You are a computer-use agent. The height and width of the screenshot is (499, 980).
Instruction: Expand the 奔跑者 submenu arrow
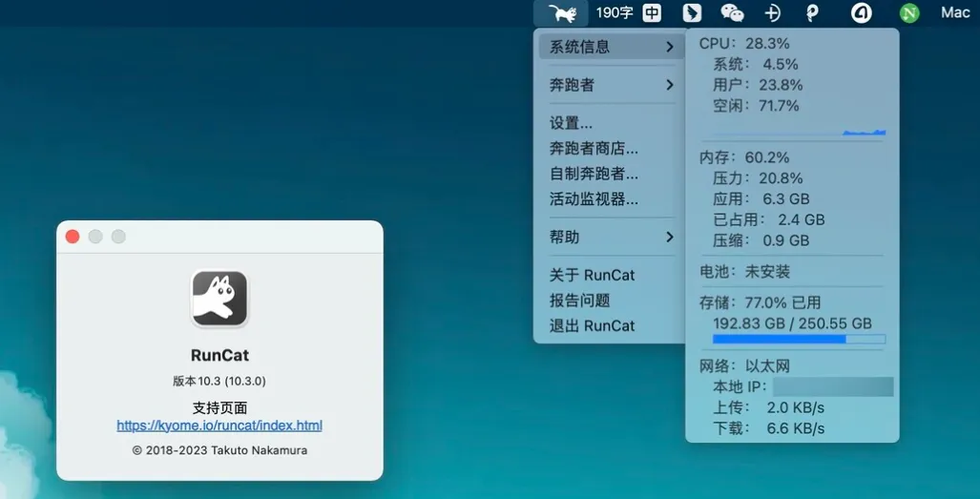point(669,85)
